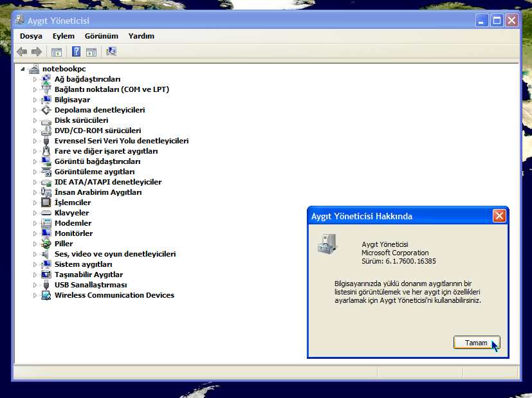The image size is (532, 398).
Task: Open the Görünüm menu
Action: (102, 36)
